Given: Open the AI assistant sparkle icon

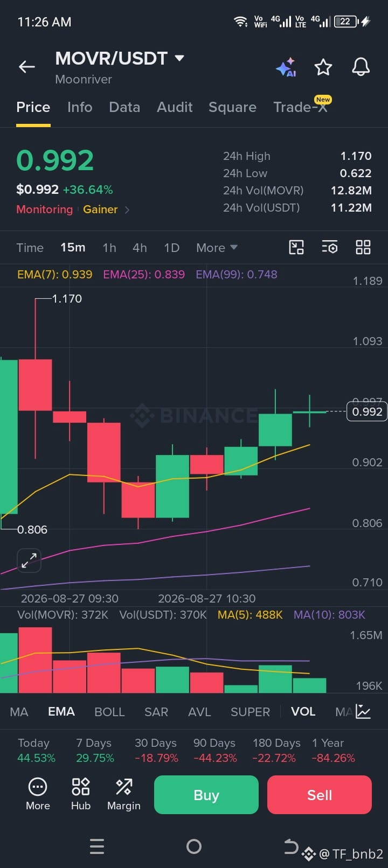Looking at the screenshot, I should (286, 67).
